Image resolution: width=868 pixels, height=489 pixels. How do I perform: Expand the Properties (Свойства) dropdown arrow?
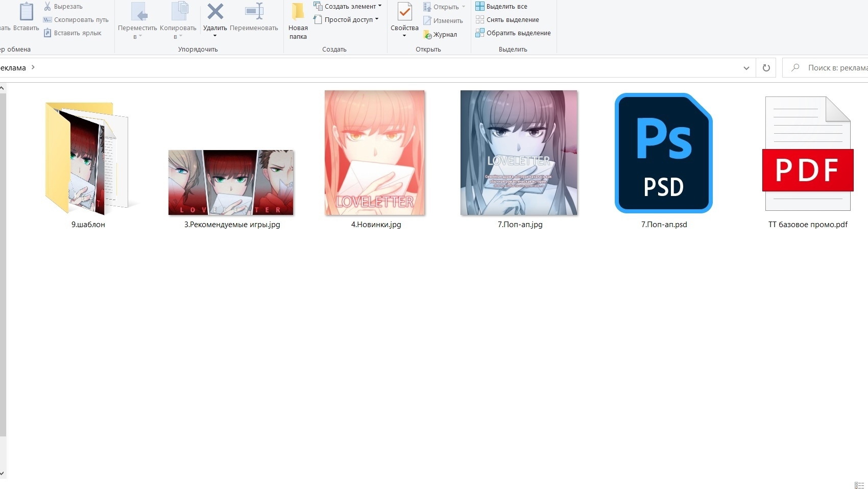tap(404, 36)
